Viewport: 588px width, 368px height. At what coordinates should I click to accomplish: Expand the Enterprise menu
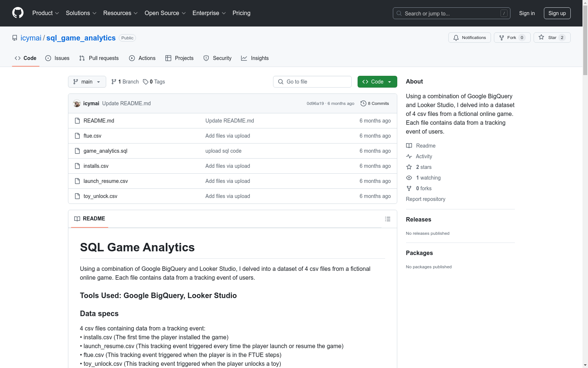209,13
